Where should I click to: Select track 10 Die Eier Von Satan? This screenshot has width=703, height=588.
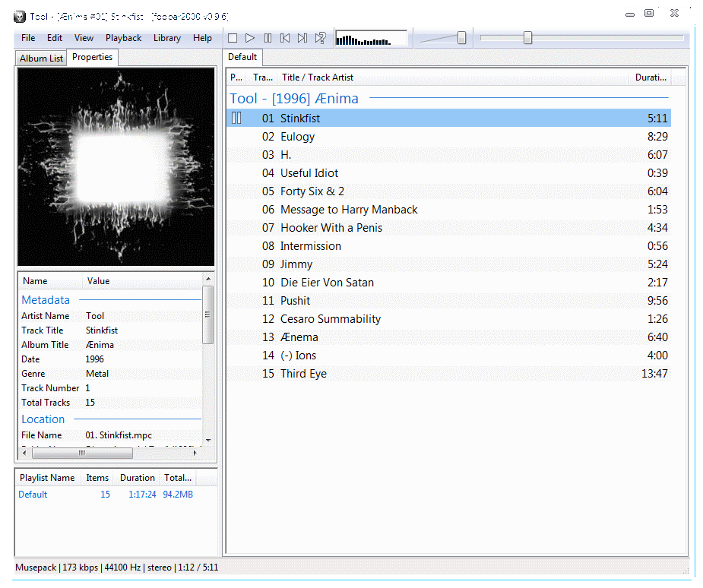[x=448, y=283]
